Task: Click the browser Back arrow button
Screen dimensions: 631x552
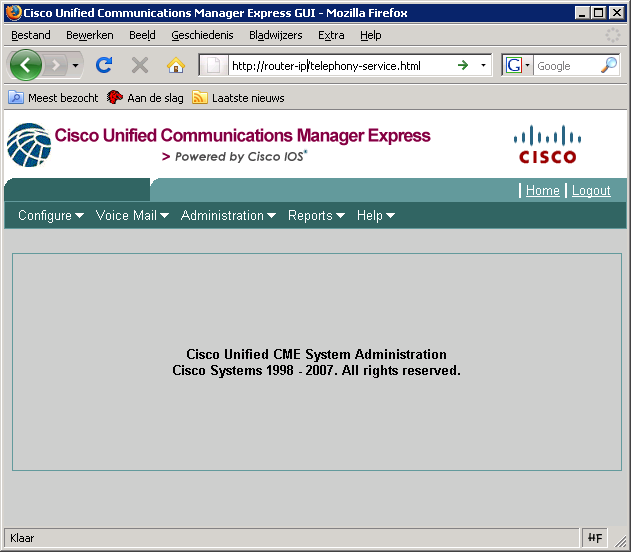Action: tap(27, 65)
